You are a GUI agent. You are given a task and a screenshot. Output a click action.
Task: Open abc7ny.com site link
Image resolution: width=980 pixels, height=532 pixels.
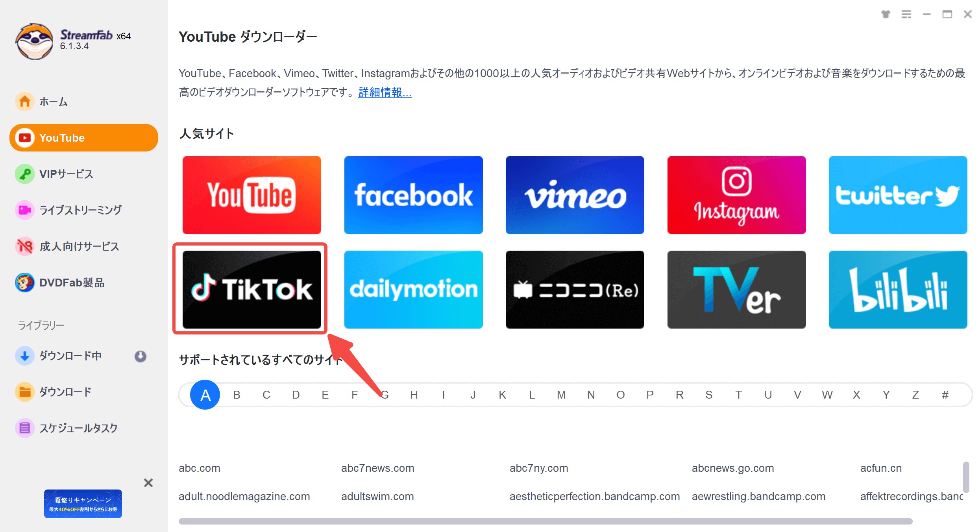tap(539, 468)
